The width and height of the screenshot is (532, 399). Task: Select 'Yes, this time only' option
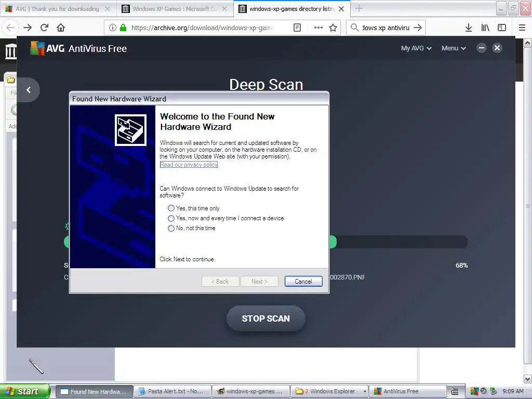171,208
